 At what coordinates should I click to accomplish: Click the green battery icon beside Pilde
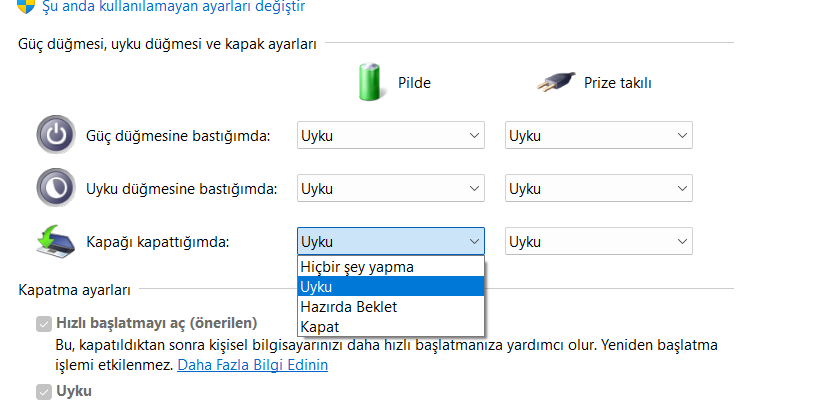369,82
